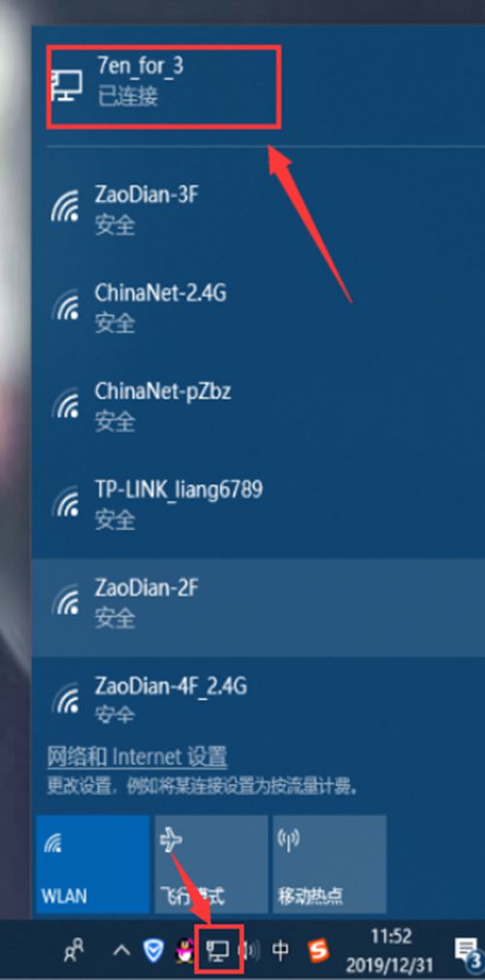Select the ChinaNet-pZbz Wi-Fi network
Screen dimensions: 485x980
tap(258, 405)
